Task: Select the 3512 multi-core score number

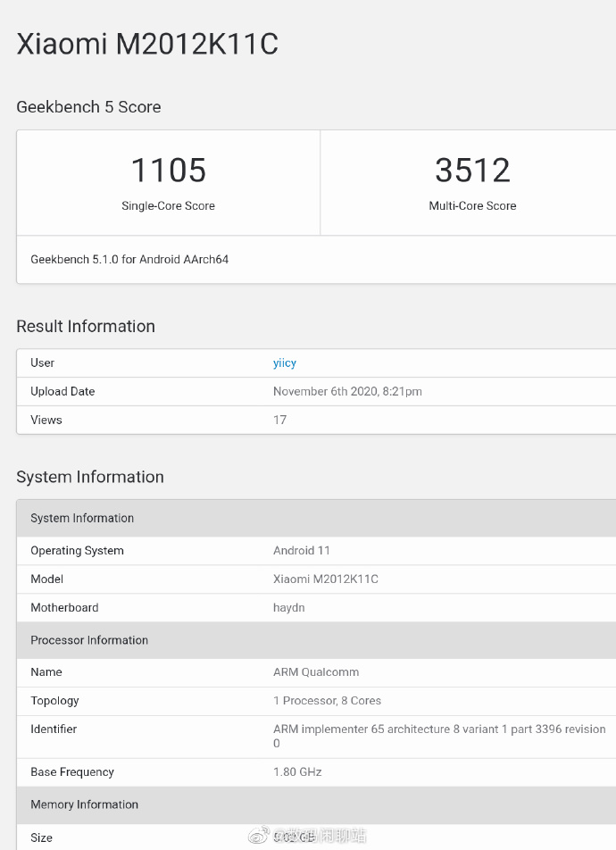Action: [472, 170]
